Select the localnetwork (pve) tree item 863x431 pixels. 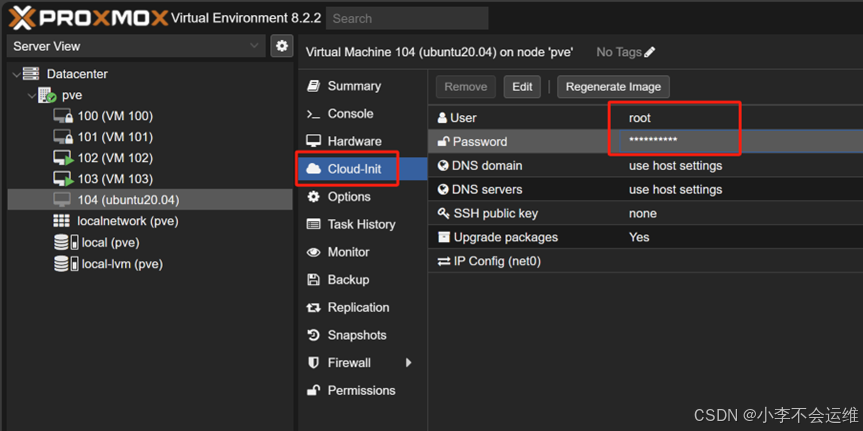[150, 221]
